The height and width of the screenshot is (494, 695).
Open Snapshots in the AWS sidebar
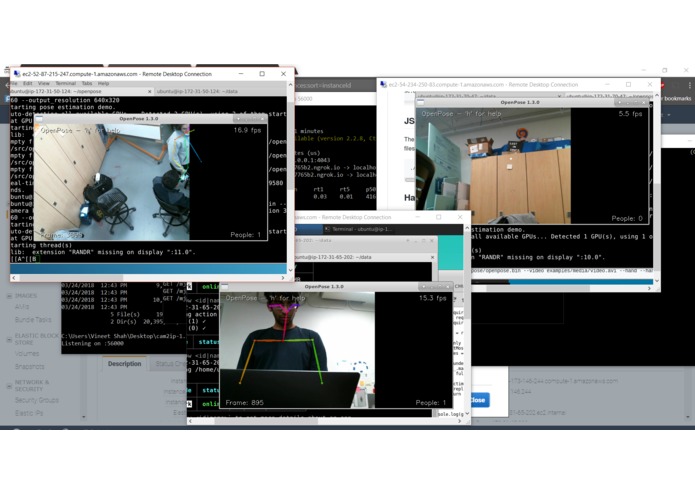tap(29, 366)
